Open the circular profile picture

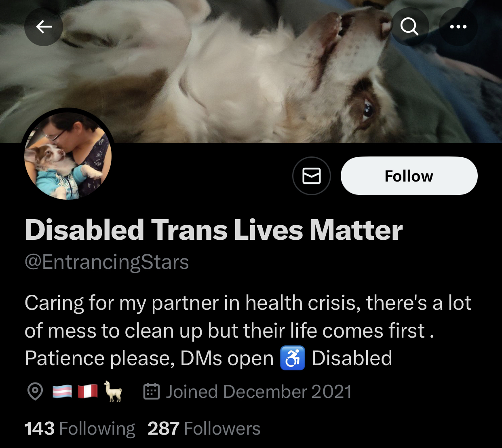tap(68, 156)
